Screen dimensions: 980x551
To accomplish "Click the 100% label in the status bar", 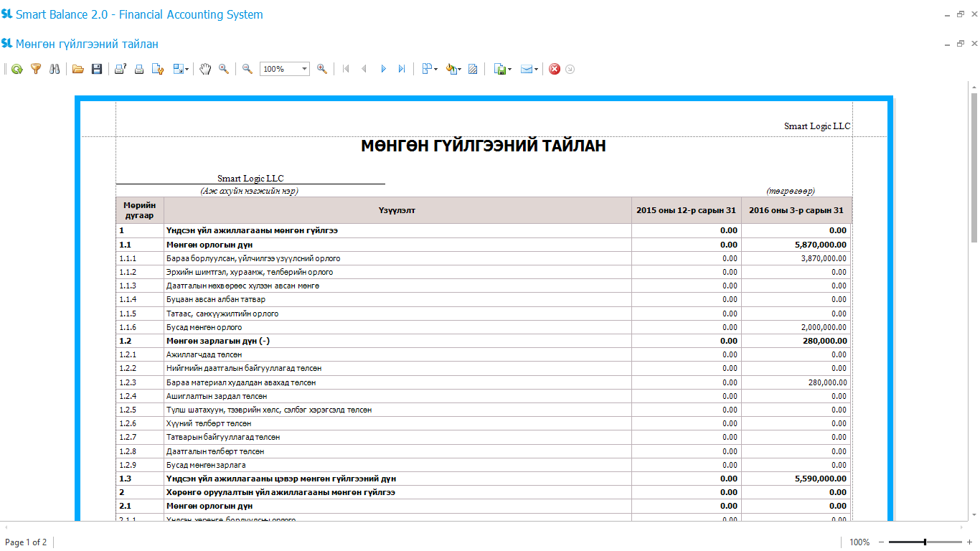I will point(859,542).
